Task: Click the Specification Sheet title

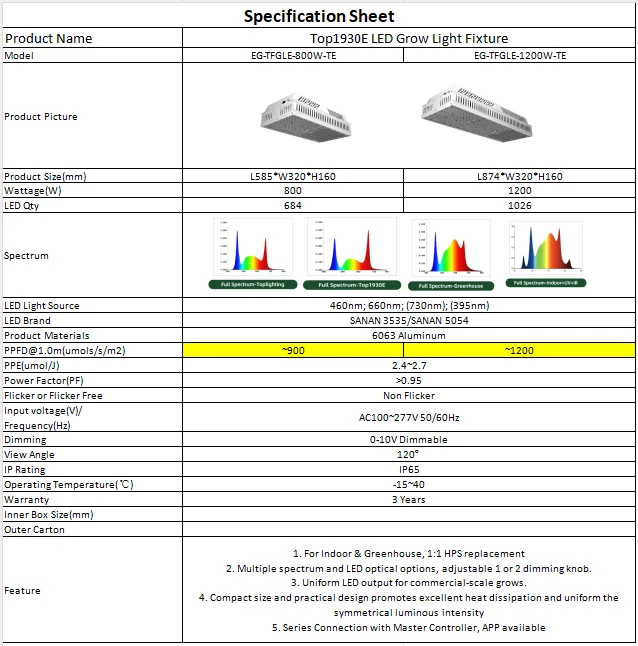Action: point(319,16)
